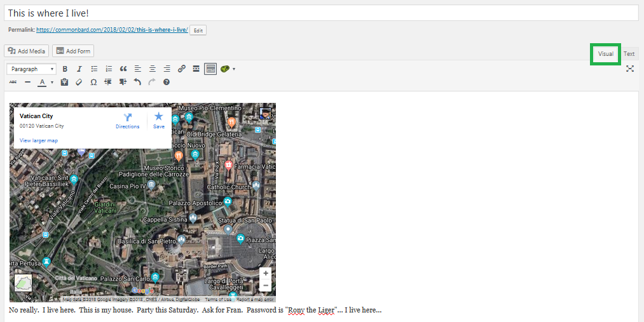Apply blockquote formatting
This screenshot has width=644, height=322.
click(123, 69)
